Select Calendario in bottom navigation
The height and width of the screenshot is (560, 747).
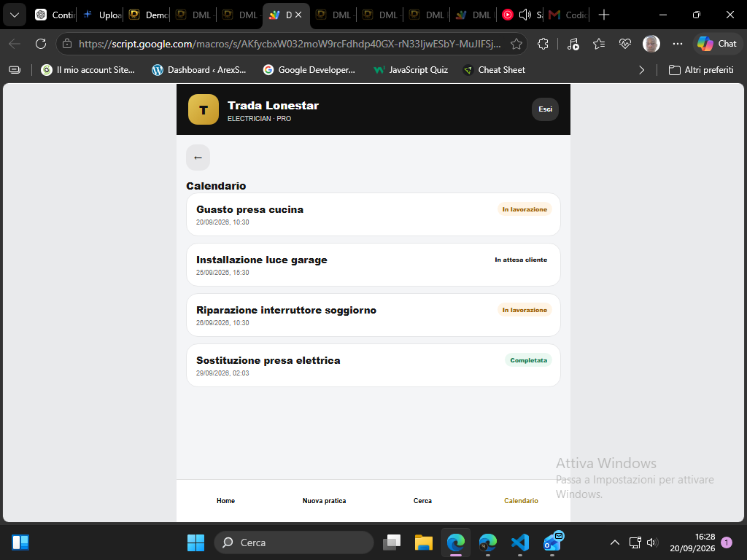pos(521,500)
